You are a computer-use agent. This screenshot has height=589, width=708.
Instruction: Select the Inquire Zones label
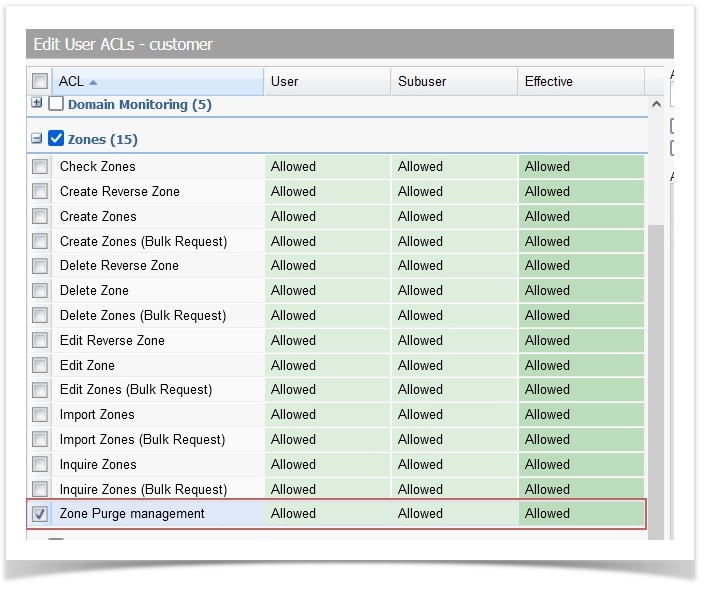click(x=98, y=464)
